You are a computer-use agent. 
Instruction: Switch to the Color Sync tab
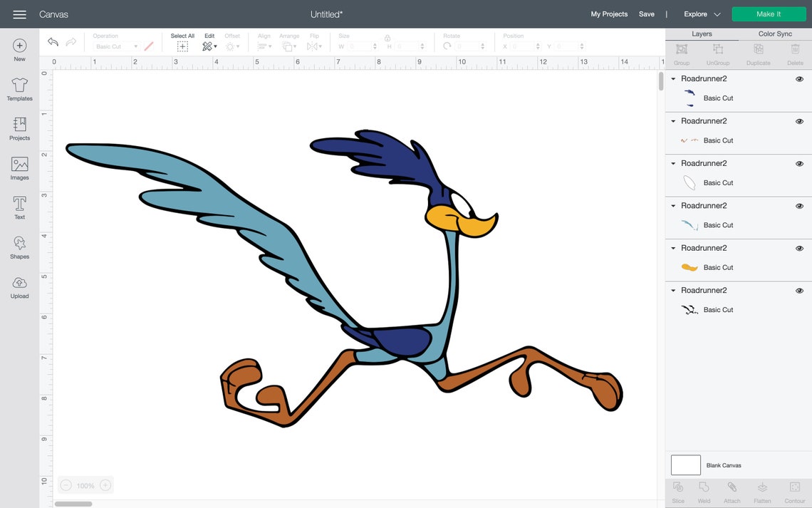pos(774,33)
